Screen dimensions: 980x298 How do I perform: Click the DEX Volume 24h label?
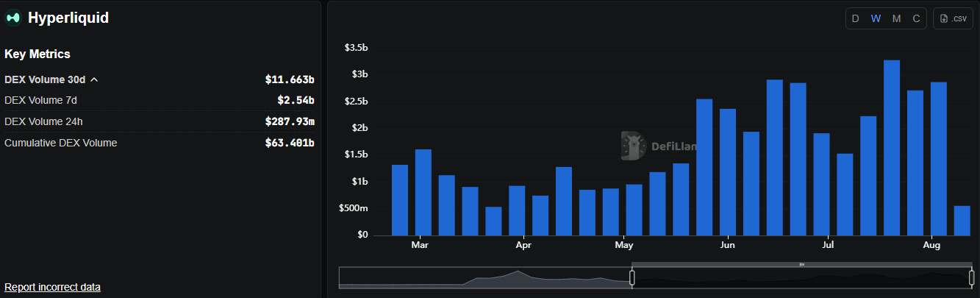[43, 121]
